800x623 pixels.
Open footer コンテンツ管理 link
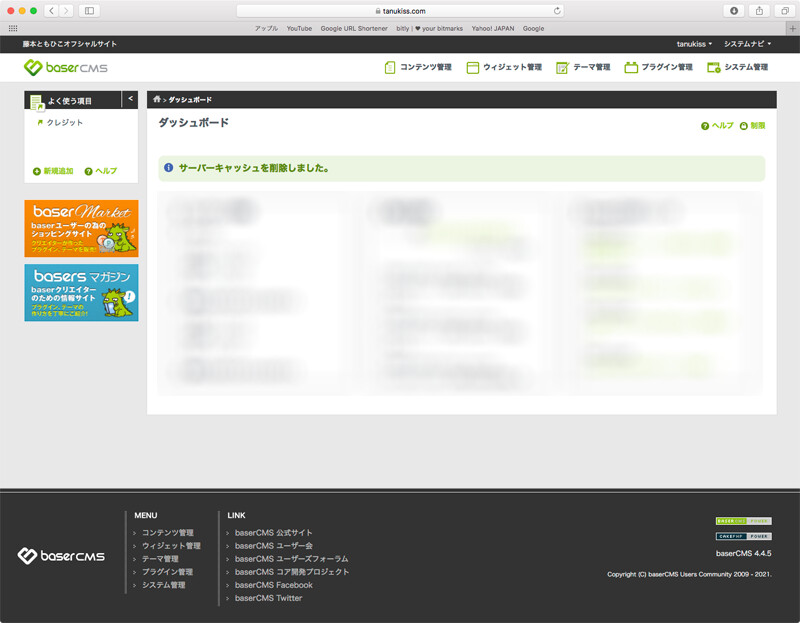(167, 533)
